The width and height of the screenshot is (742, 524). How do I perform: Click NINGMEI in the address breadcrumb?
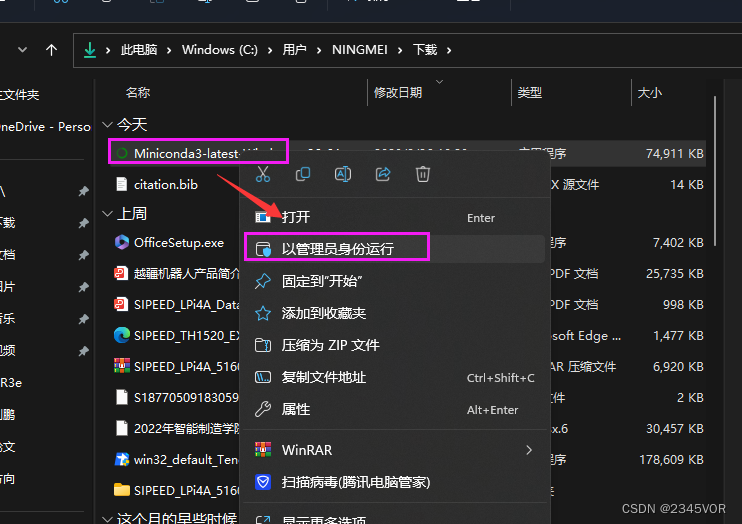pos(360,50)
